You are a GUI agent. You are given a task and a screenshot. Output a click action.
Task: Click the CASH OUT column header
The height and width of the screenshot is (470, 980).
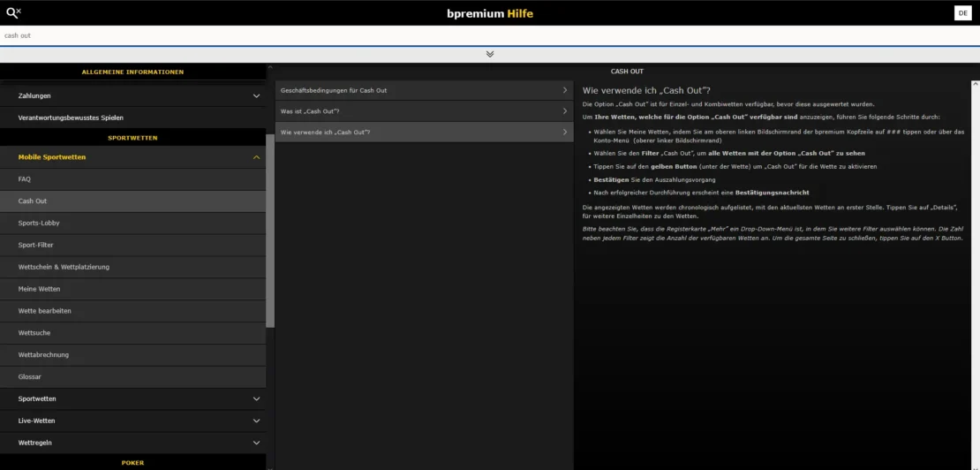click(627, 72)
